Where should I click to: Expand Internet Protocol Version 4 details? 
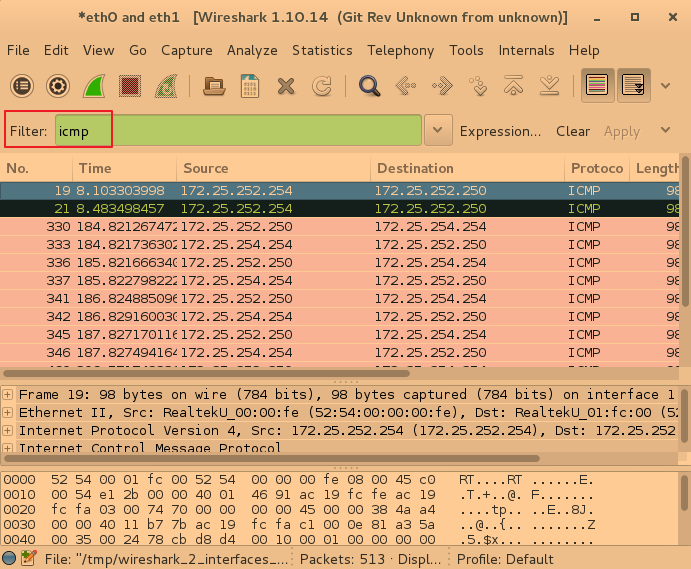(x=8, y=431)
